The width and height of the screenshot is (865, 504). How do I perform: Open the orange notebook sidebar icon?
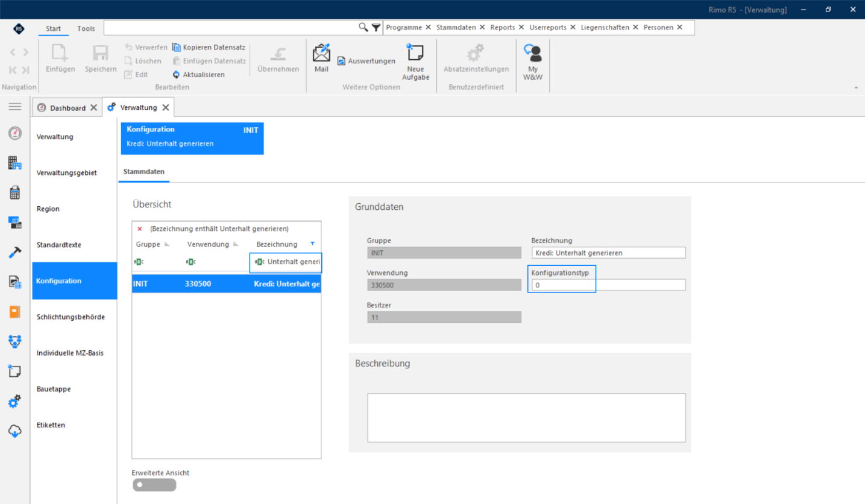[15, 311]
